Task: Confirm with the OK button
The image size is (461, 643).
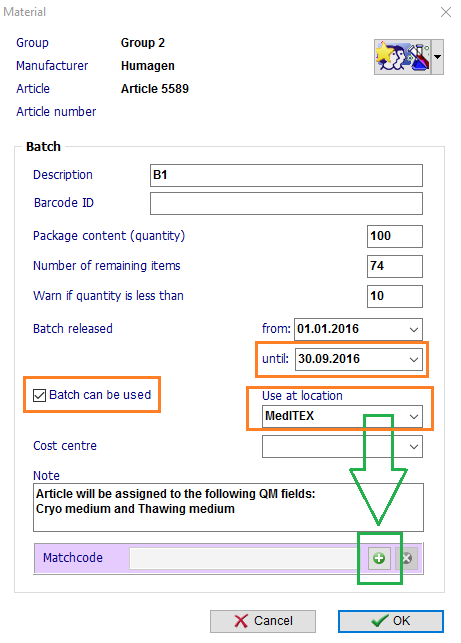Action: (391, 621)
